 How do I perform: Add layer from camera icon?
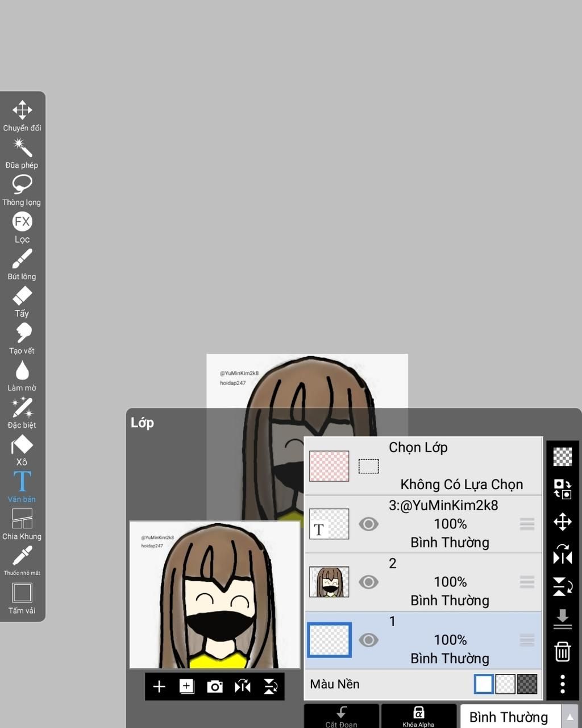coord(215,686)
